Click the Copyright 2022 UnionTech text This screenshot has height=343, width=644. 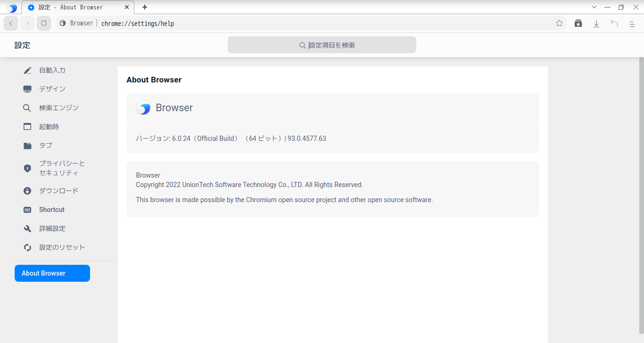coord(249,185)
